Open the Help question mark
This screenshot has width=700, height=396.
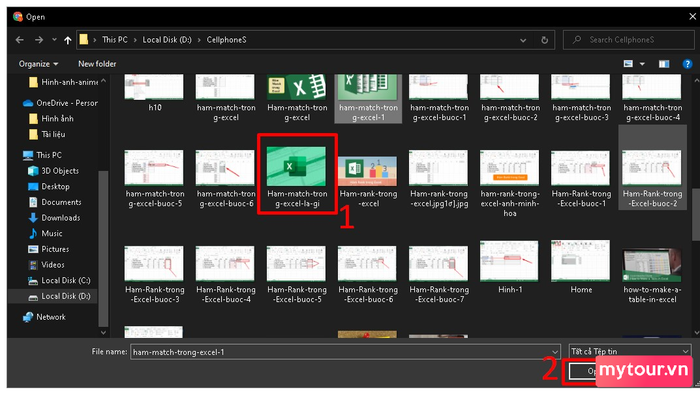tap(687, 64)
